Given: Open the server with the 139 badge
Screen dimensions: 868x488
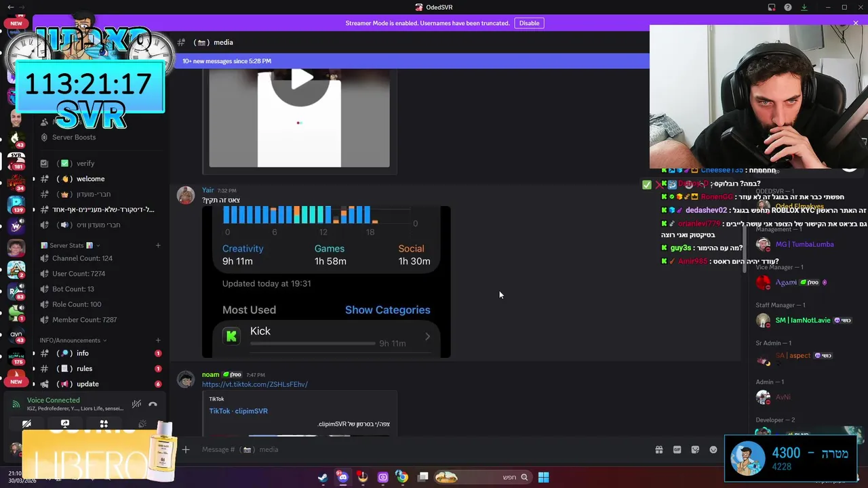Looking at the screenshot, I should click(x=16, y=203).
